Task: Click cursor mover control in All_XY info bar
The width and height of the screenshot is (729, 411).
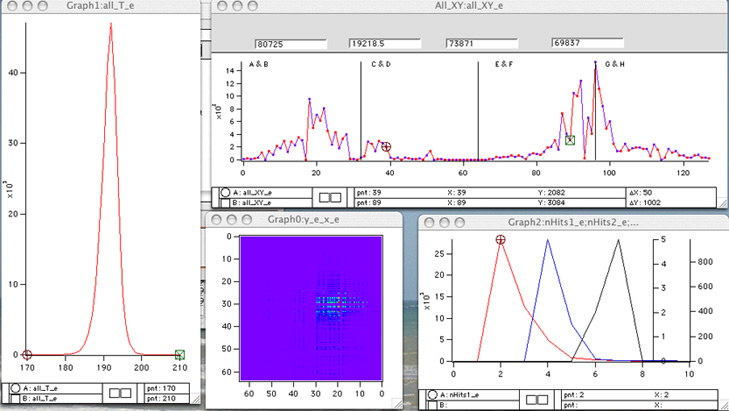Action: [330, 198]
